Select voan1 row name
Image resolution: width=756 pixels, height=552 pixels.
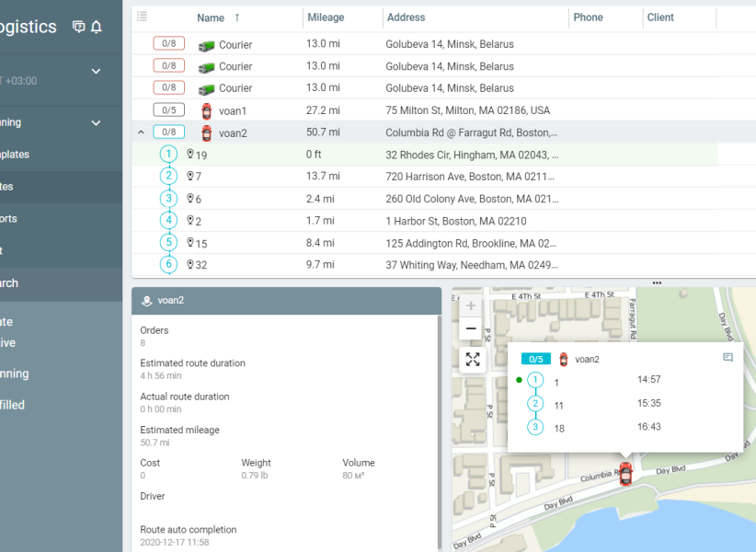click(x=233, y=111)
